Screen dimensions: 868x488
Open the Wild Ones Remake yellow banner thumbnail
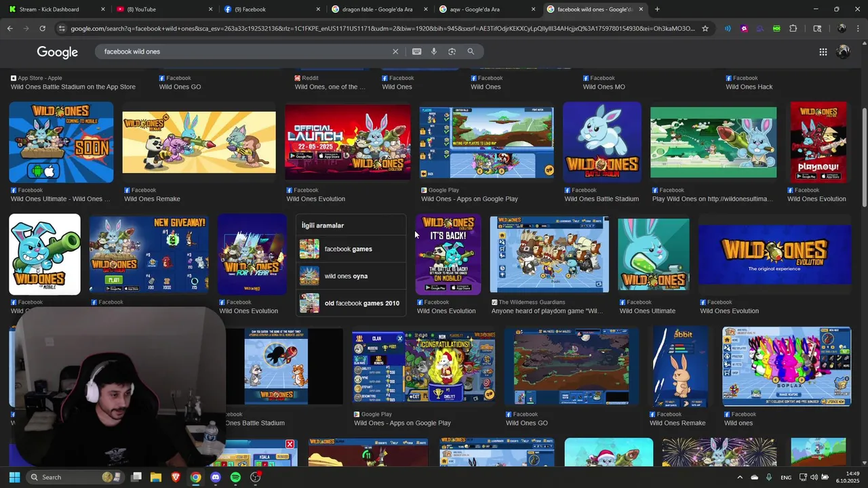pyautogui.click(x=199, y=142)
